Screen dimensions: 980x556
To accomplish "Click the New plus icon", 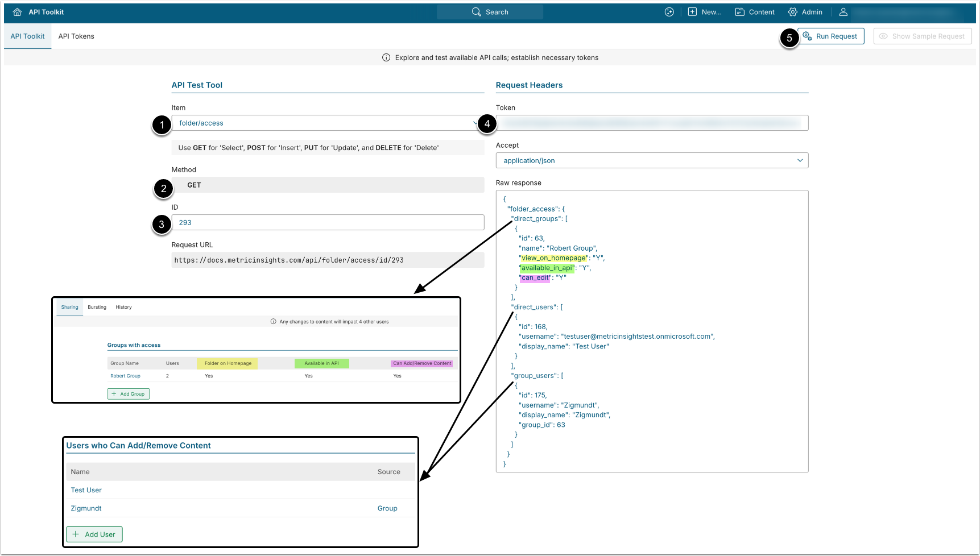I will (x=692, y=12).
